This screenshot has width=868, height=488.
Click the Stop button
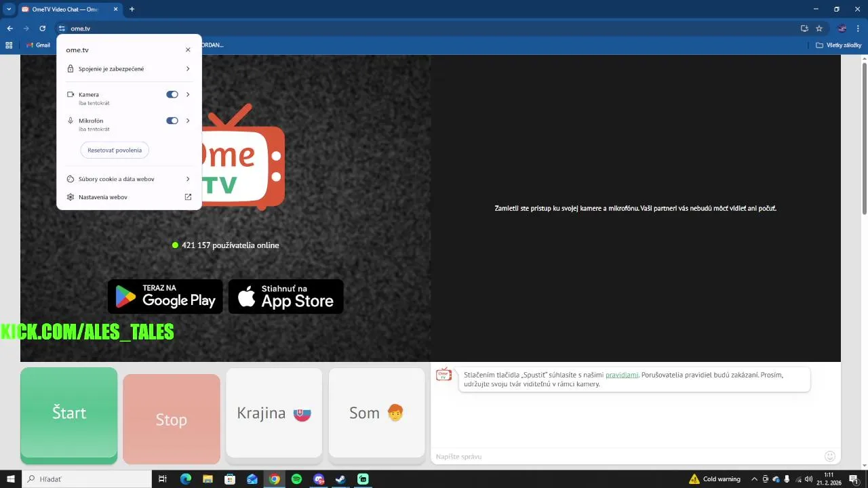(172, 419)
